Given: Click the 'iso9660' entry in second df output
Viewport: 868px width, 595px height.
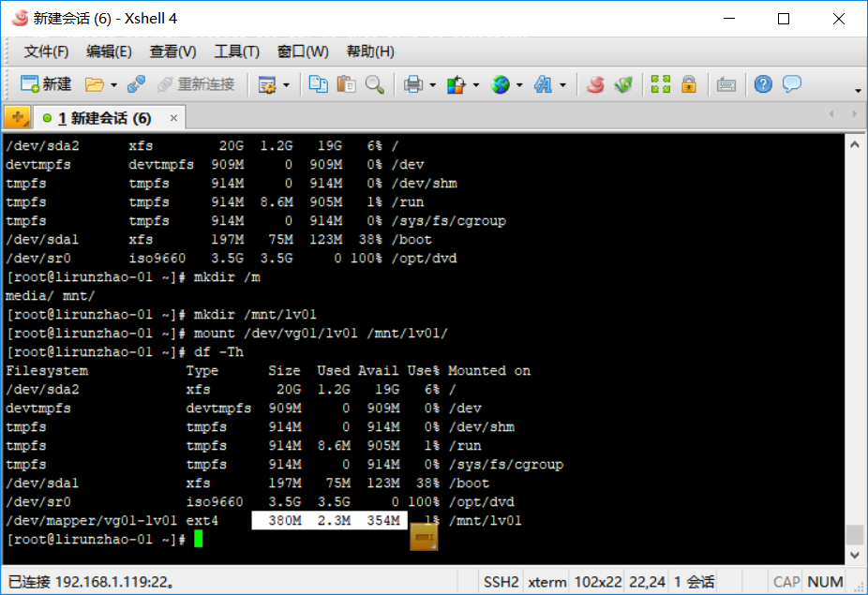Looking at the screenshot, I should tap(215, 502).
